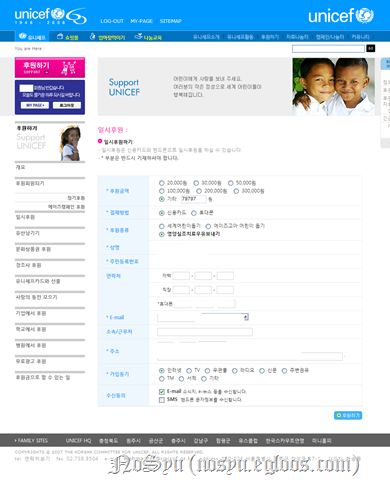The width and height of the screenshot is (390, 480).
Task: Click the search input field
Action: tap(328, 49)
